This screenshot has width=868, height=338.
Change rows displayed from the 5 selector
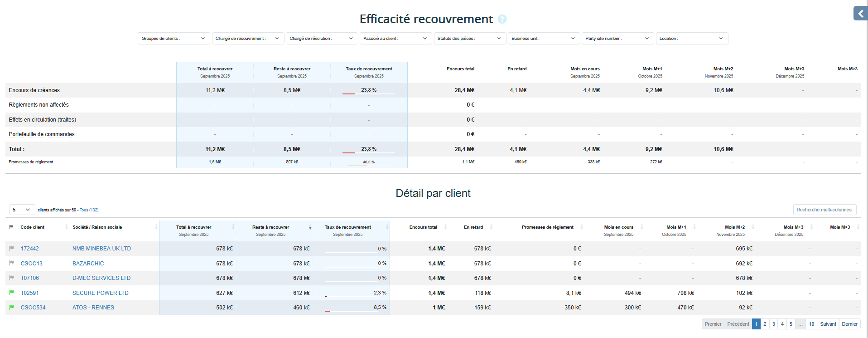22,210
